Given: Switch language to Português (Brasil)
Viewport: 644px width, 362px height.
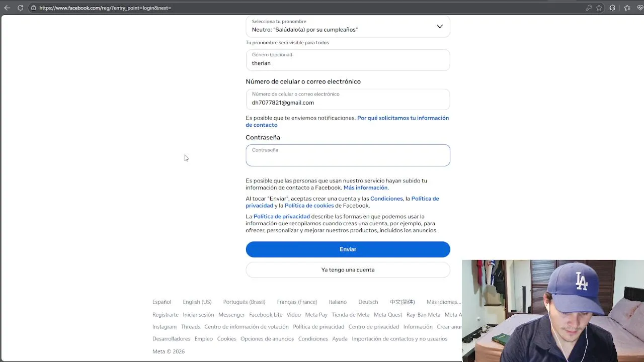Looking at the screenshot, I should tap(244, 302).
